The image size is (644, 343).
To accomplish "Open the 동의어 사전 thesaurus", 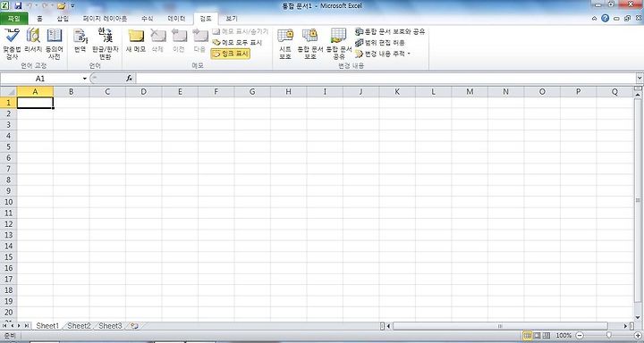I will click(55, 44).
